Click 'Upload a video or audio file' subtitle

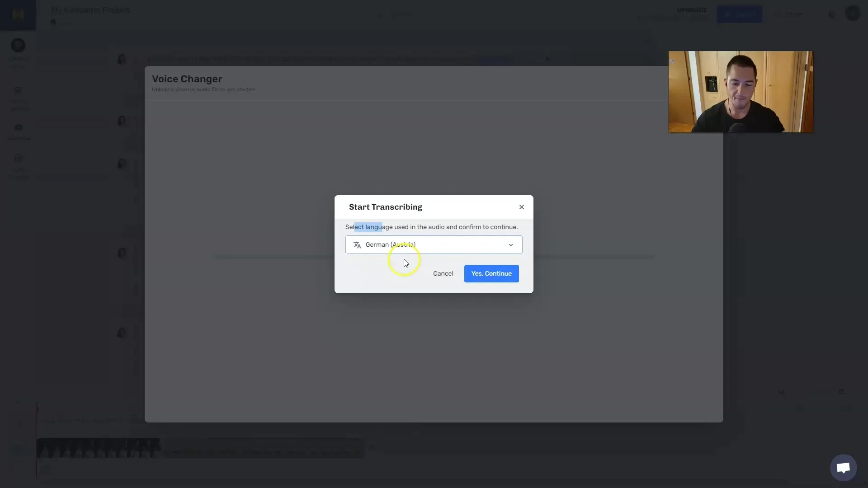coord(204,89)
